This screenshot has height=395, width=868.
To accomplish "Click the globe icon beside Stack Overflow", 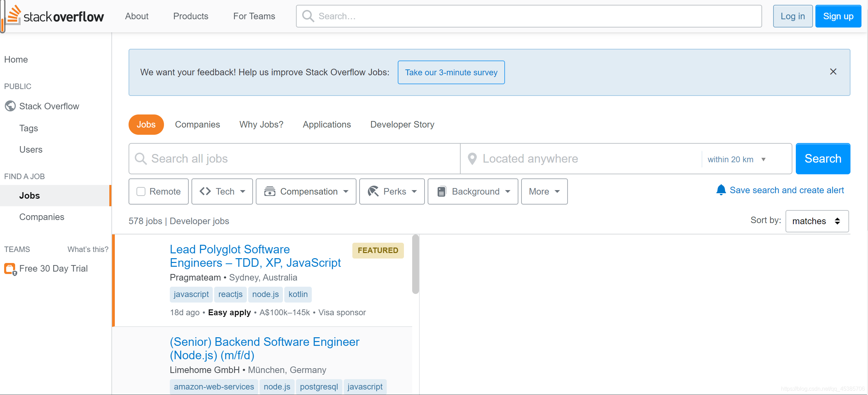I will pyautogui.click(x=10, y=106).
